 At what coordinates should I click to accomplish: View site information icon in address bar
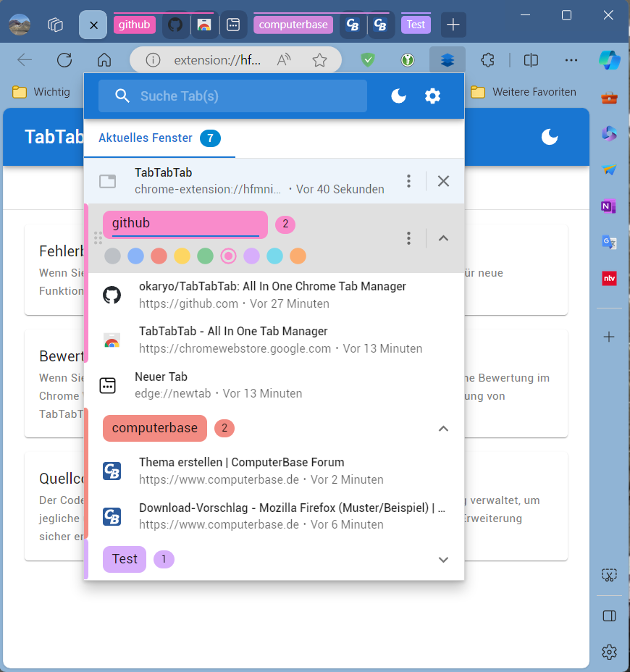click(x=153, y=60)
